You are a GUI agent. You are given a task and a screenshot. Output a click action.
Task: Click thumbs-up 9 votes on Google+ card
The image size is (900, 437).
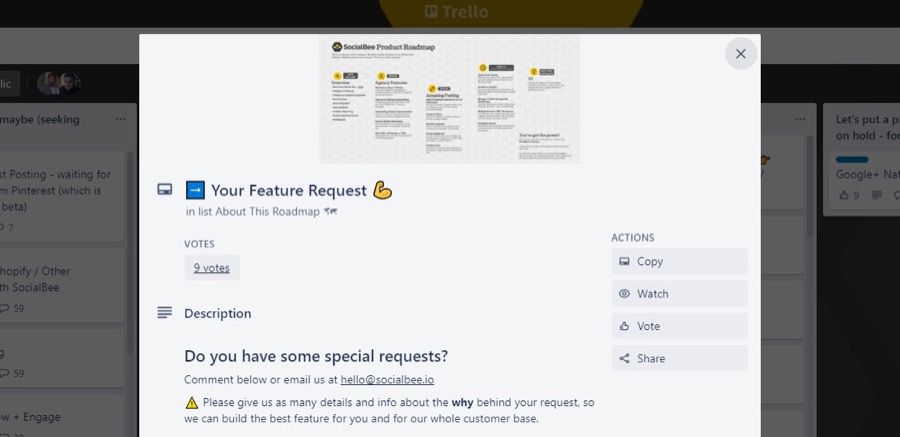click(x=849, y=195)
